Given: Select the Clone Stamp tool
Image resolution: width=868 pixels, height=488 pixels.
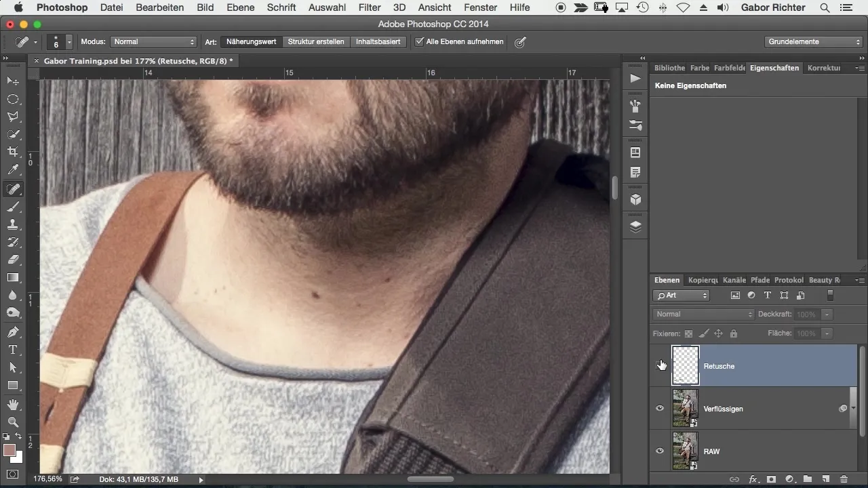Looking at the screenshot, I should (x=13, y=224).
